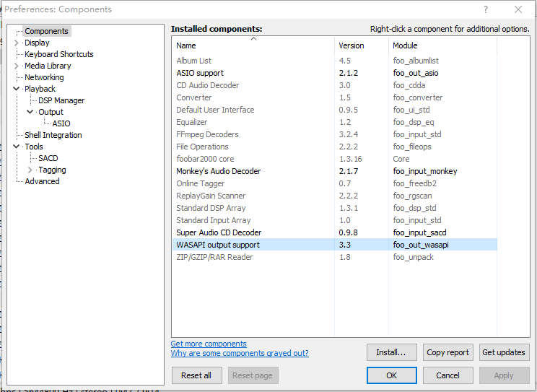Screen dimensions: 537x392
Task: Select Networking in the tree
Action: (x=44, y=77)
